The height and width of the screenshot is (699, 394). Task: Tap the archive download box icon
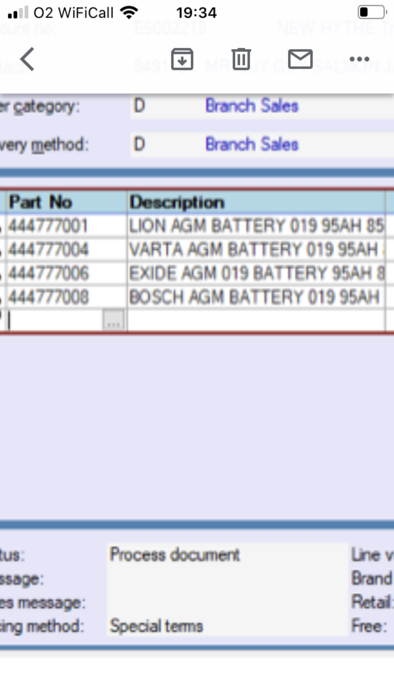pyautogui.click(x=182, y=59)
